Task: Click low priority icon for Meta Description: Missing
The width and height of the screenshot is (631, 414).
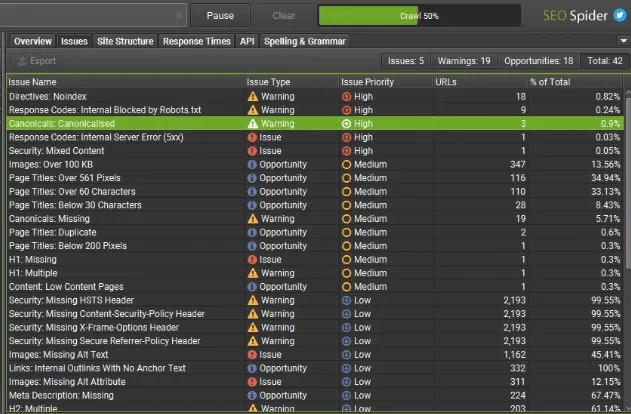Action: tap(346, 395)
